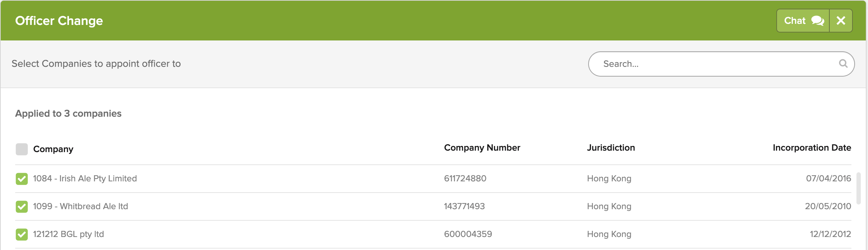
Task: Uncheck 121212 BGL pty ltd
Action: 22,234
